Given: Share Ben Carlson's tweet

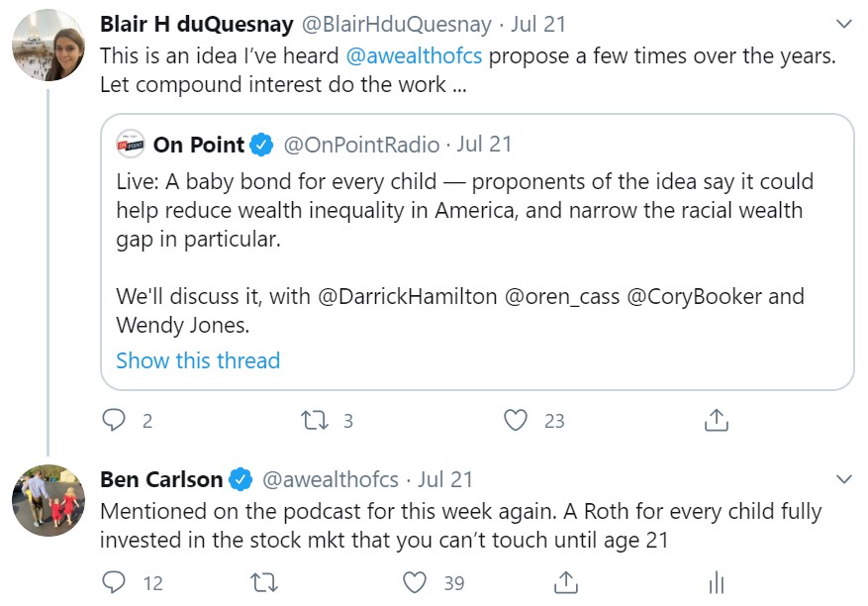Looking at the screenshot, I should [566, 582].
